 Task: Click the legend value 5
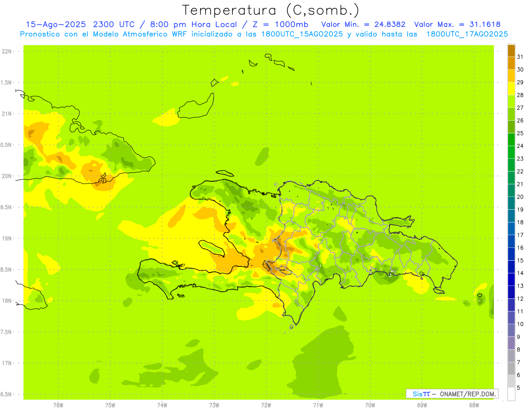(519, 388)
